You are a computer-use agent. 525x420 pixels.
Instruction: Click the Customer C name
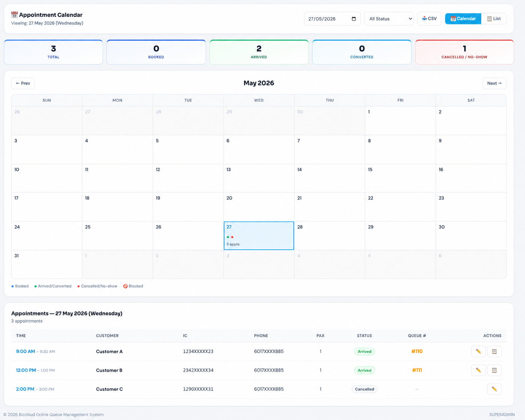[109, 389]
